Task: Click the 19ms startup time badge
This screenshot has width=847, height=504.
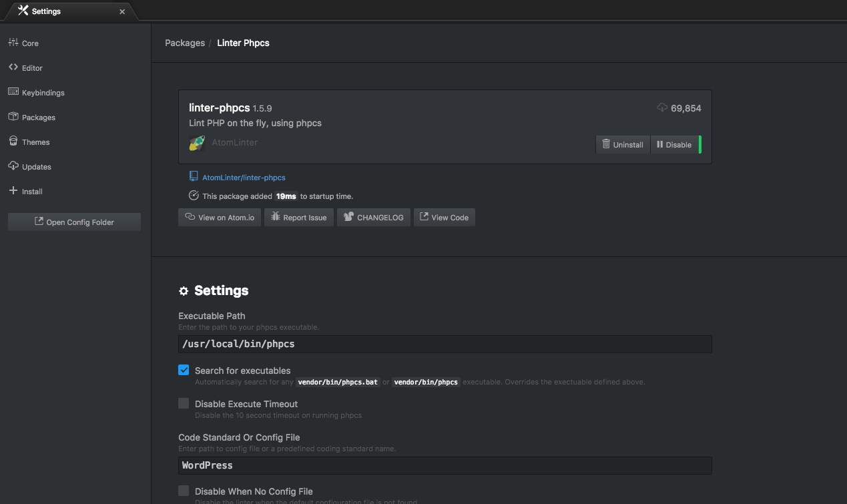Action: pyautogui.click(x=286, y=196)
